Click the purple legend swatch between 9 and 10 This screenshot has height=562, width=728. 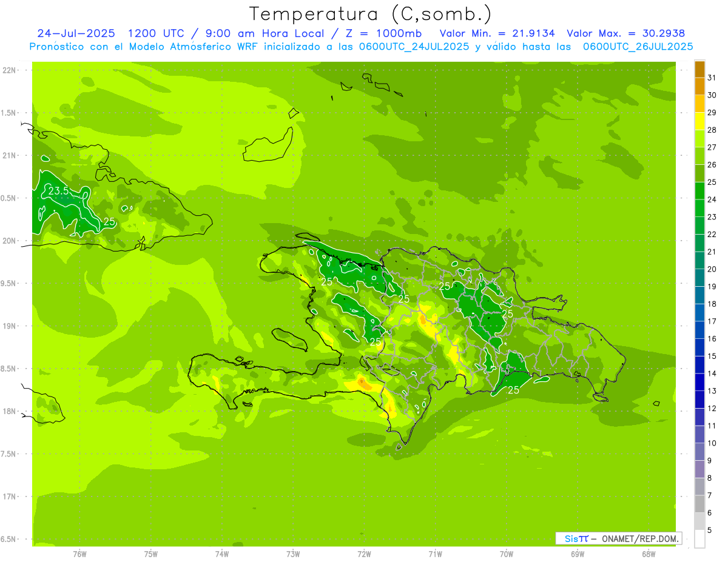coord(699,452)
